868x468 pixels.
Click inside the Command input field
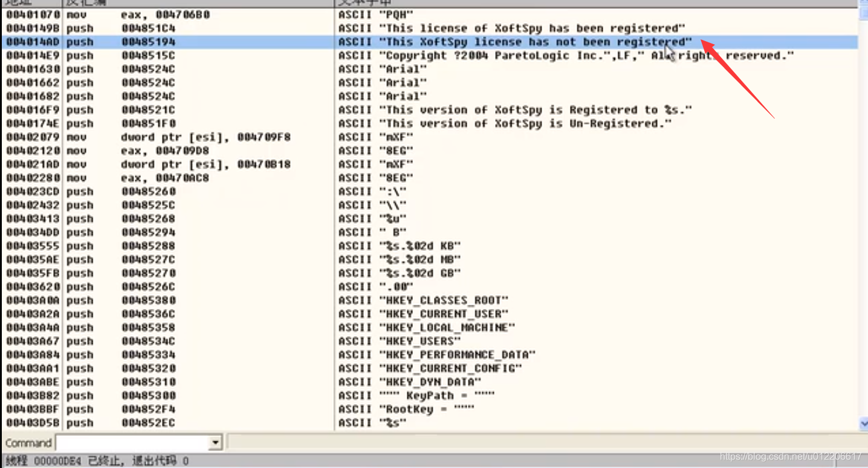133,443
